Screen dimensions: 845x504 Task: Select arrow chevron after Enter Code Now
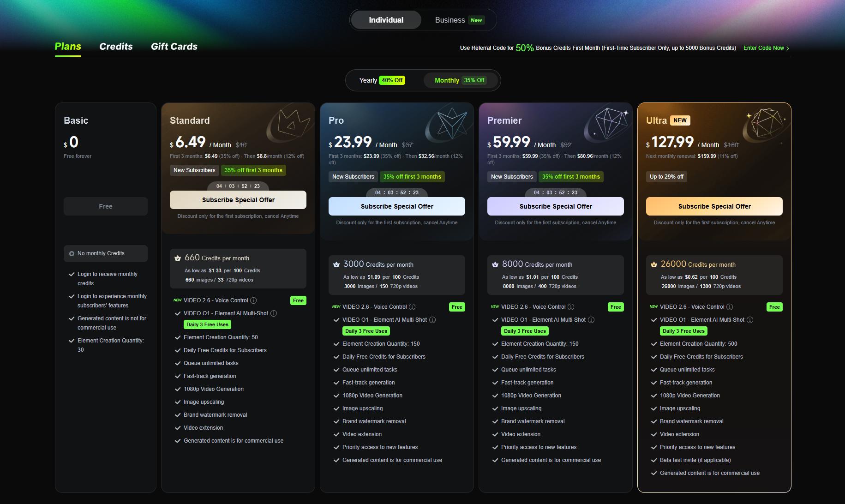[788, 48]
